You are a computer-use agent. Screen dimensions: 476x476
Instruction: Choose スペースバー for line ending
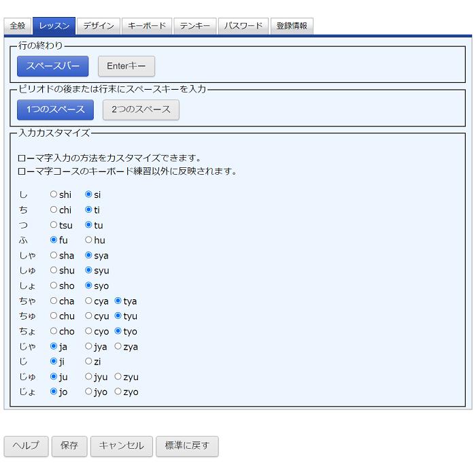pyautogui.click(x=53, y=66)
